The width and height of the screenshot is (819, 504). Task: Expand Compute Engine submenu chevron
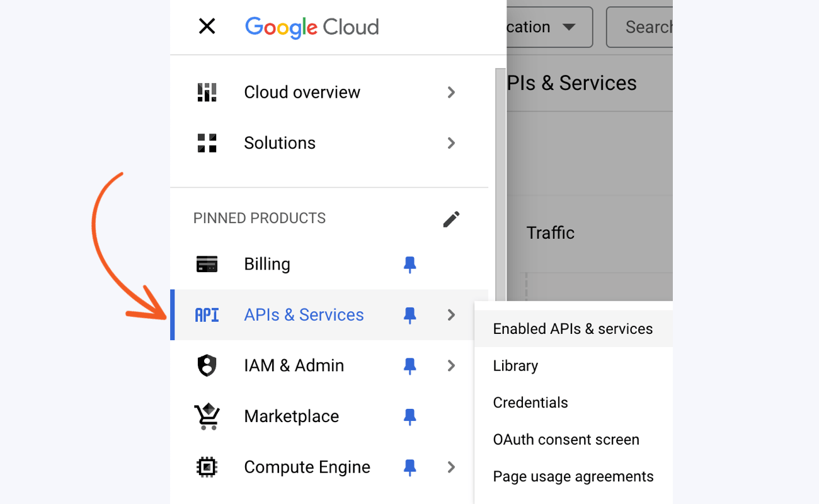pos(451,467)
